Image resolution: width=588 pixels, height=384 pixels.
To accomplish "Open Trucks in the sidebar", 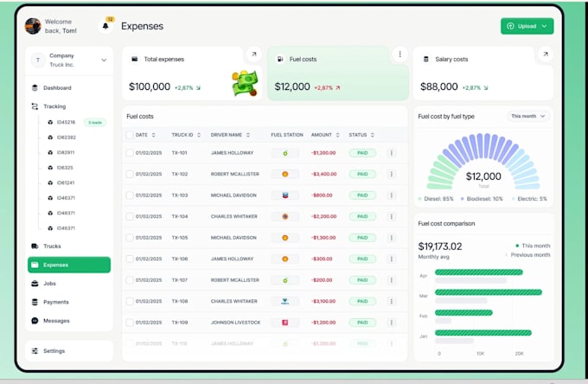I will coord(52,246).
